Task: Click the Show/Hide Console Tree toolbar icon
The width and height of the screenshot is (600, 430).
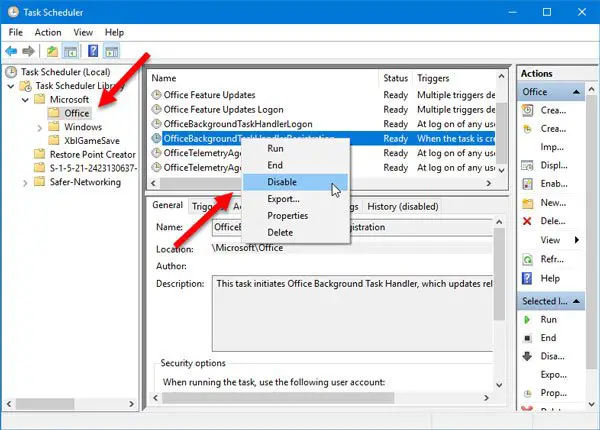Action: (71, 51)
